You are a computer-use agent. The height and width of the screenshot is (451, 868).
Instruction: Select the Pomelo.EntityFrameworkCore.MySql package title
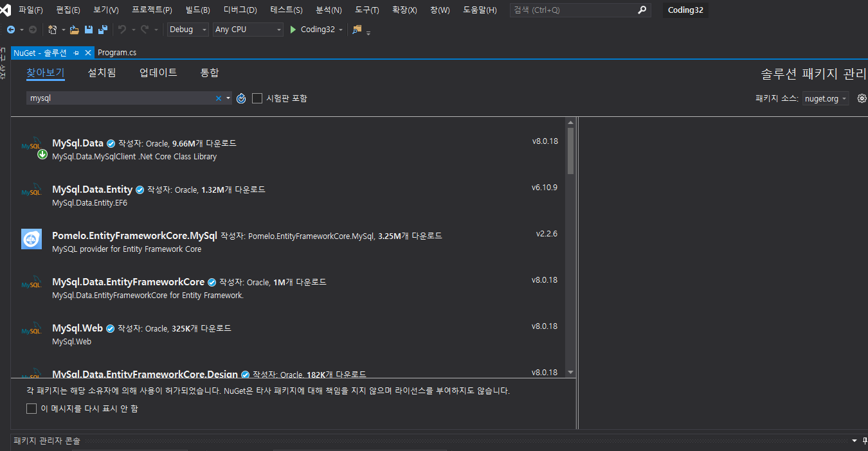[135, 236]
